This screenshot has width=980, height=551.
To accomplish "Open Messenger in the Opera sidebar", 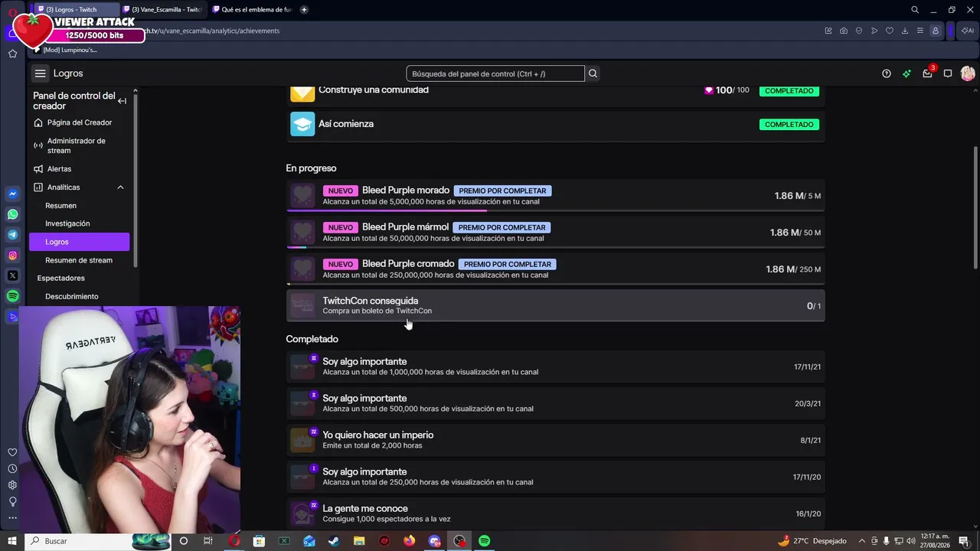I will click(x=12, y=194).
